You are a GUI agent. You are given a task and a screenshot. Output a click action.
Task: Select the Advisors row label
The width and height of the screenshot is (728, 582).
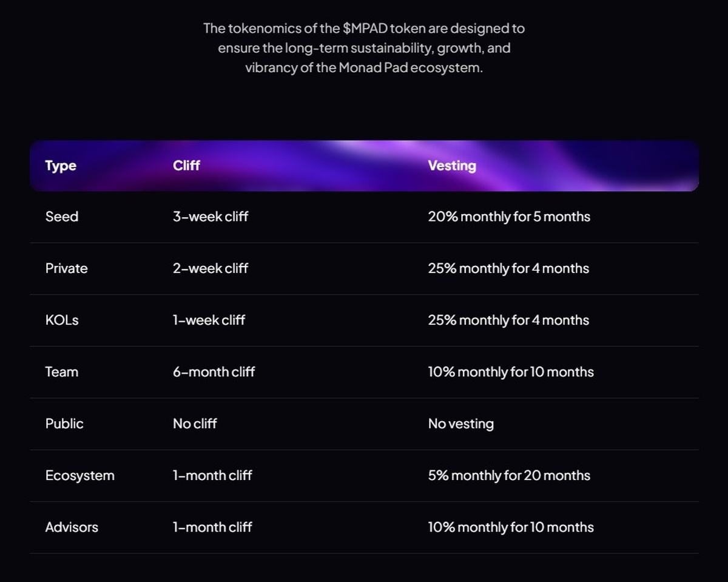click(x=72, y=527)
